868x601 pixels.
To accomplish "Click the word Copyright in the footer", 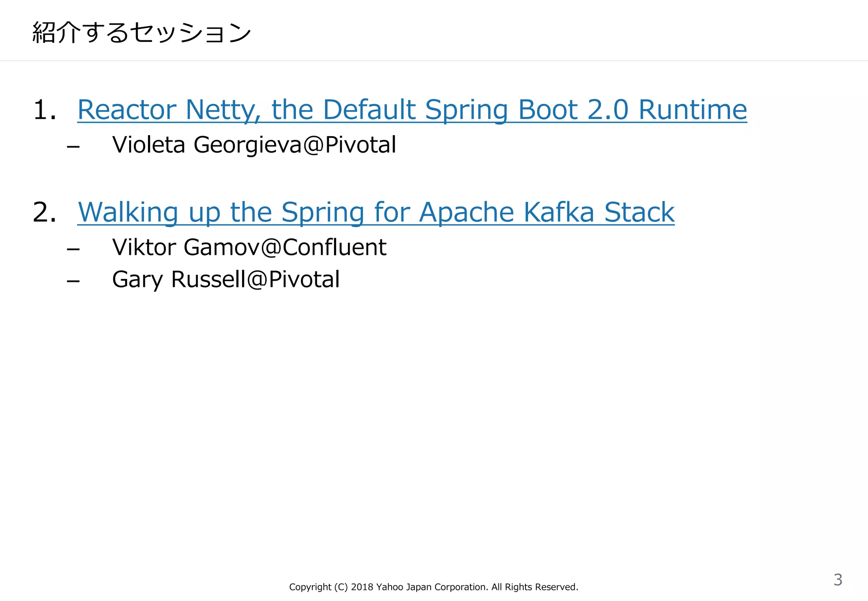I will click(x=310, y=587).
